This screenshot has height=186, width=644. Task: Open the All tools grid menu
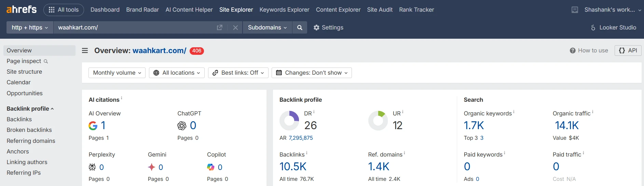pos(64,10)
